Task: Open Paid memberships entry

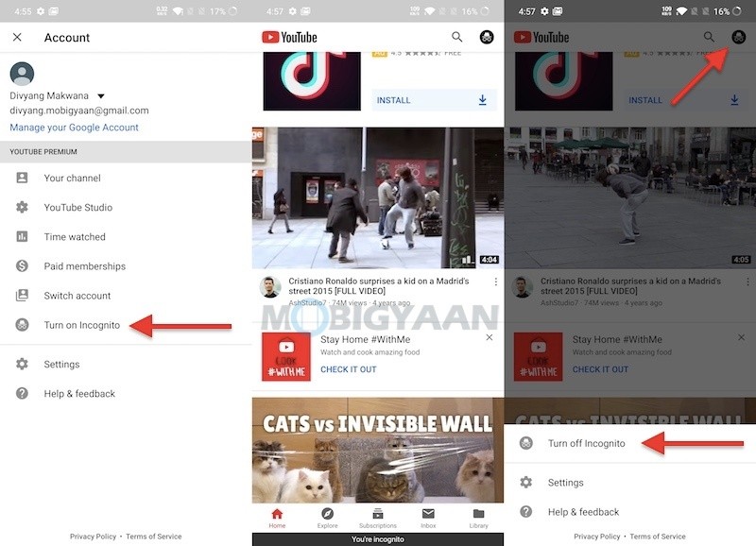Action: 85,266
